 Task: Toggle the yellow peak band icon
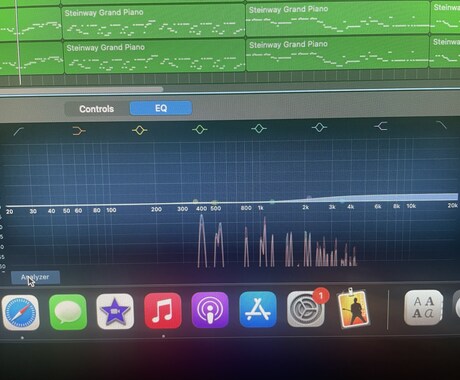click(139, 130)
